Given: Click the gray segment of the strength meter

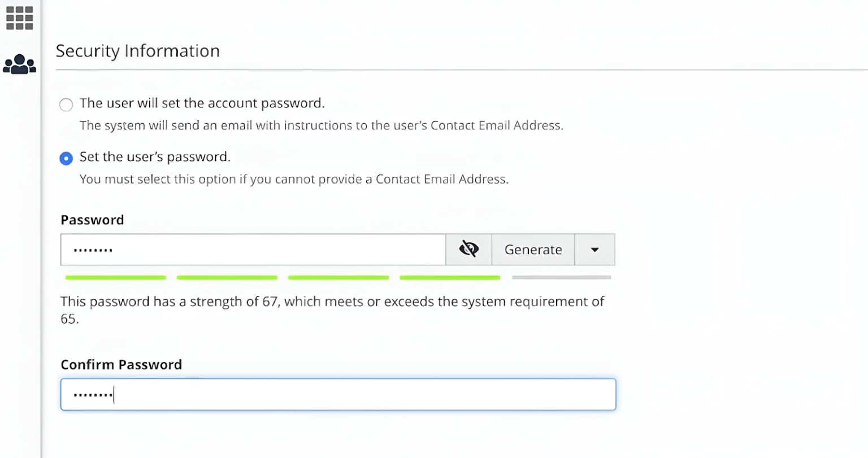Looking at the screenshot, I should click(x=561, y=277).
